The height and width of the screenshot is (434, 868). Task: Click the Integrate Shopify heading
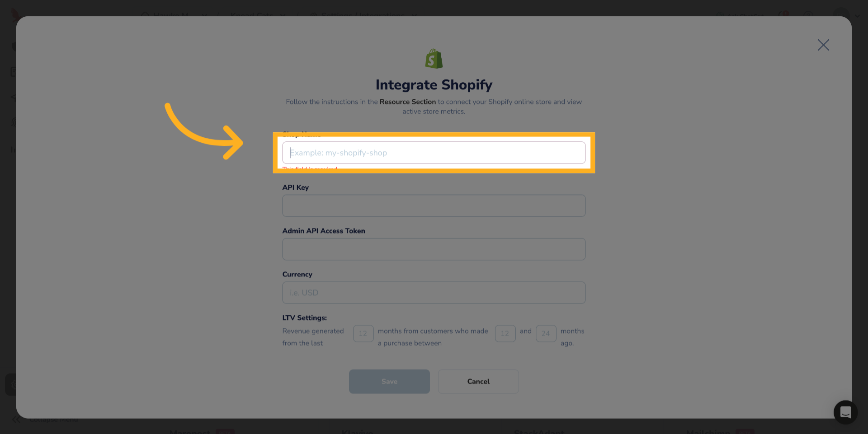(434, 85)
